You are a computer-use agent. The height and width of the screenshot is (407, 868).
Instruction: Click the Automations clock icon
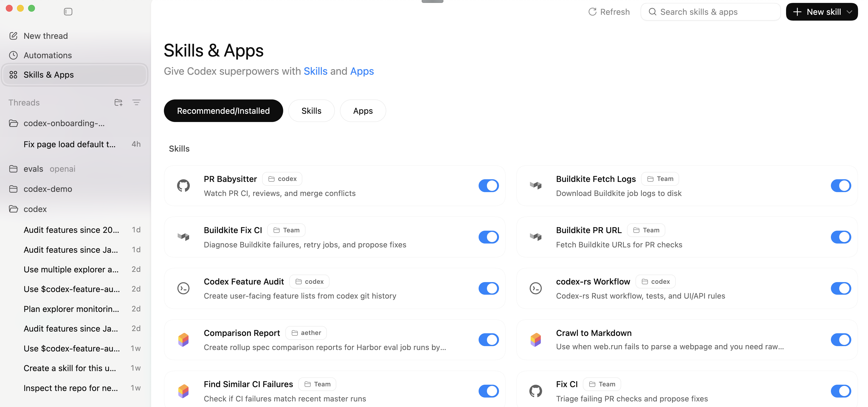[x=14, y=55]
